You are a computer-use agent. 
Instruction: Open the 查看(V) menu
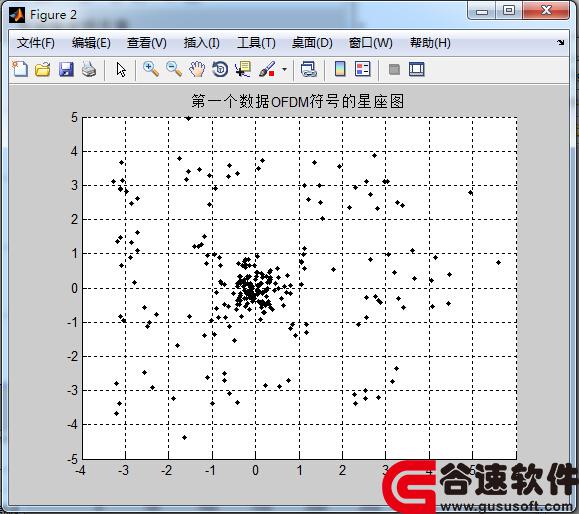(147, 43)
